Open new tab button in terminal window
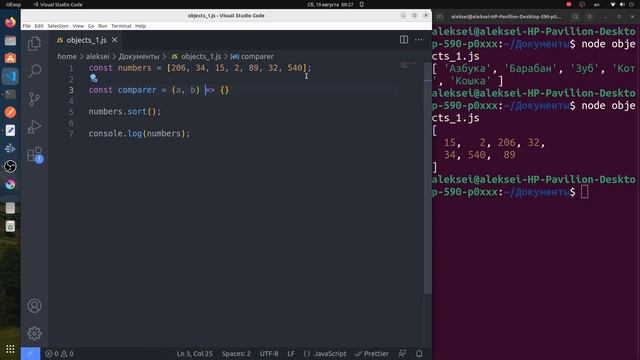 pos(440,17)
